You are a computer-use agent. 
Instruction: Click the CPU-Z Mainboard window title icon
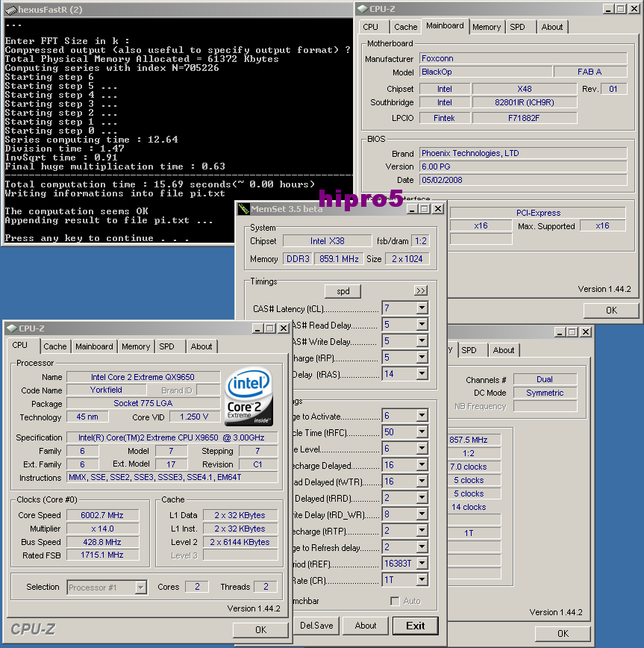pyautogui.click(x=363, y=9)
